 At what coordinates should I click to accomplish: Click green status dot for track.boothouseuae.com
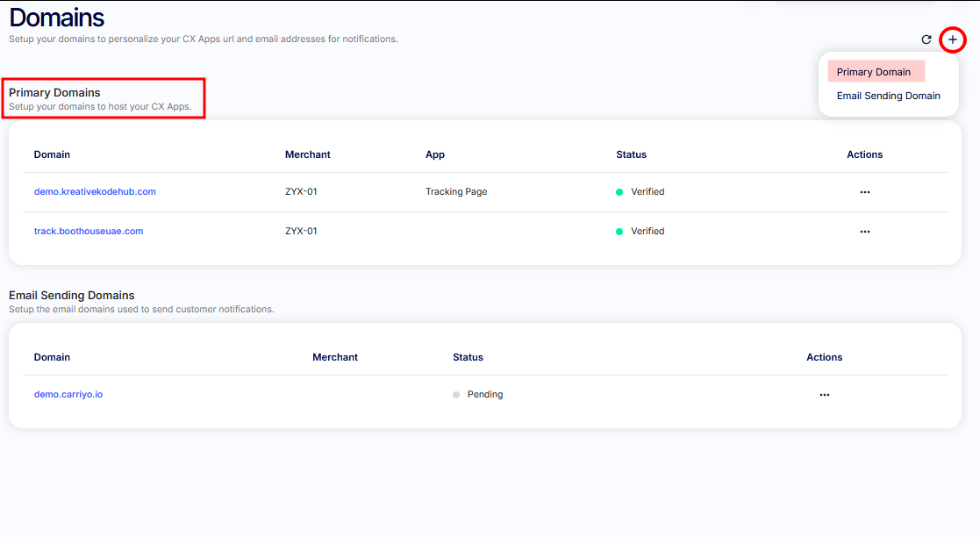click(x=619, y=232)
